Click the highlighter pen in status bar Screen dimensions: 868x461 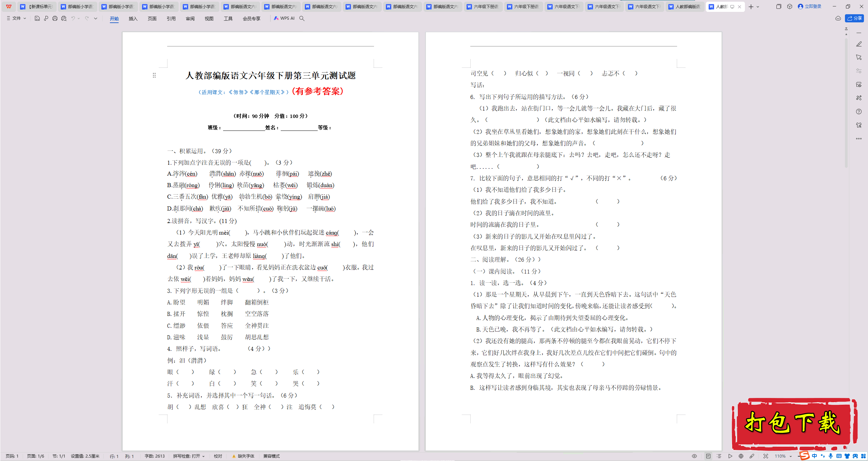pyautogui.click(x=752, y=456)
